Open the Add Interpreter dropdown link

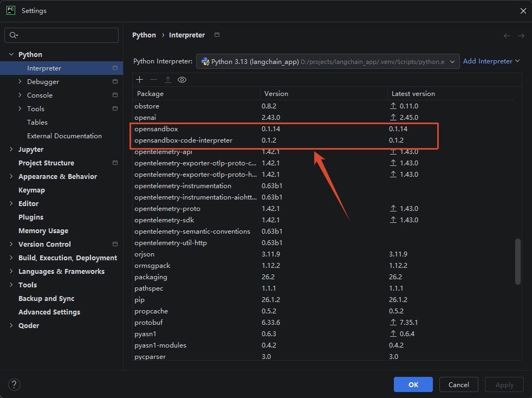click(491, 61)
